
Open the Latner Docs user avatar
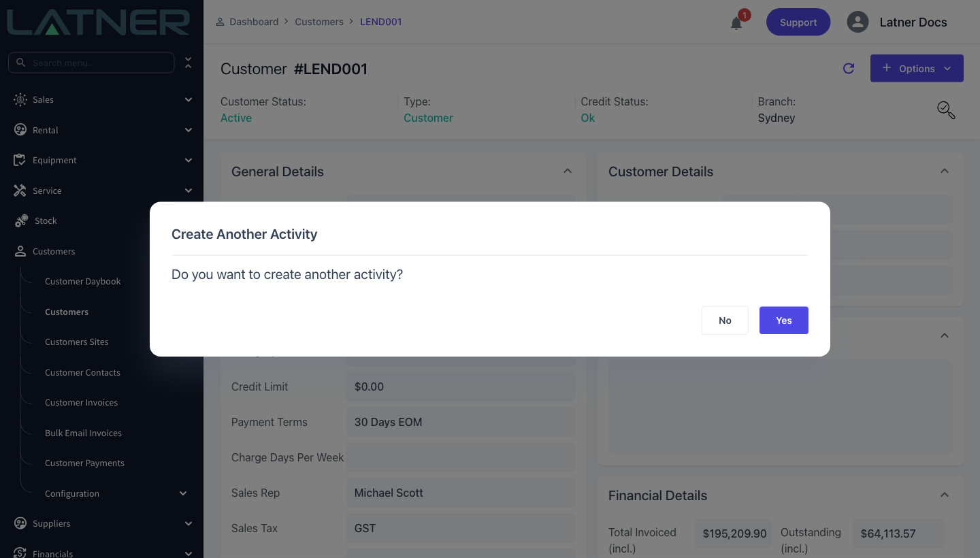tap(857, 22)
